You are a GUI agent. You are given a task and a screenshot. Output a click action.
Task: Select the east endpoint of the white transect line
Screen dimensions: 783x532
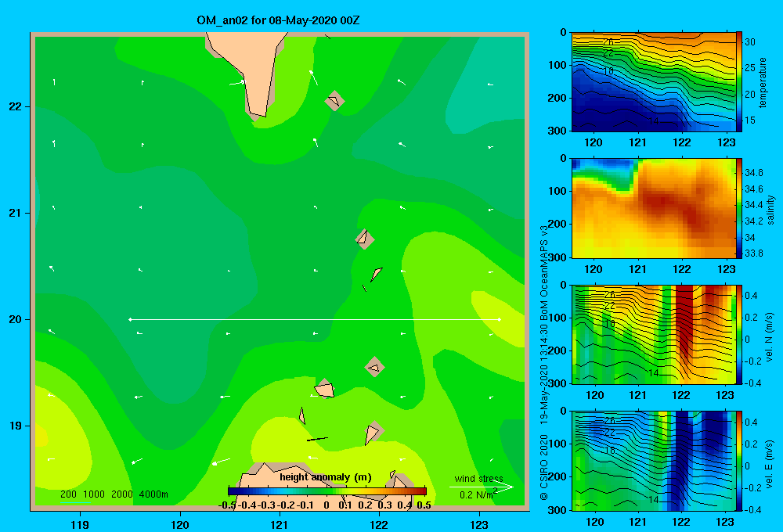499,319
